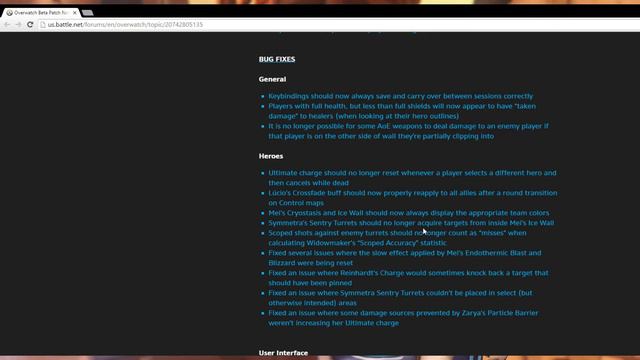
Task: Click the browser back arrow
Action: pos(7,24)
